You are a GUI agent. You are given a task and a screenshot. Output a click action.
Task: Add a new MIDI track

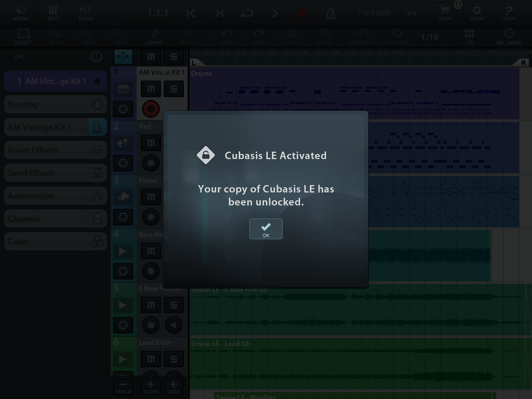coord(174,387)
